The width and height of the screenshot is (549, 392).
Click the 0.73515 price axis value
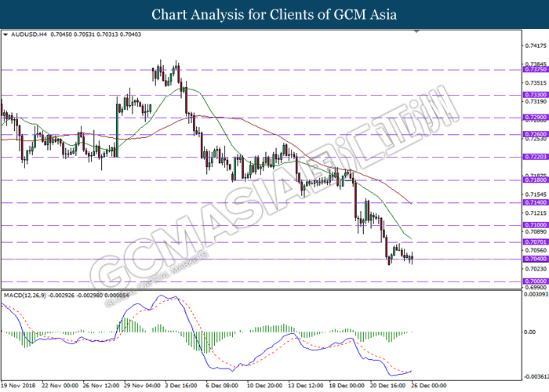click(x=536, y=83)
